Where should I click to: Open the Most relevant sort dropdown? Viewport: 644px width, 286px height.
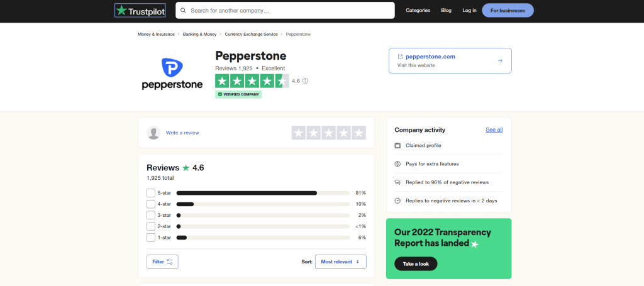[x=340, y=261]
